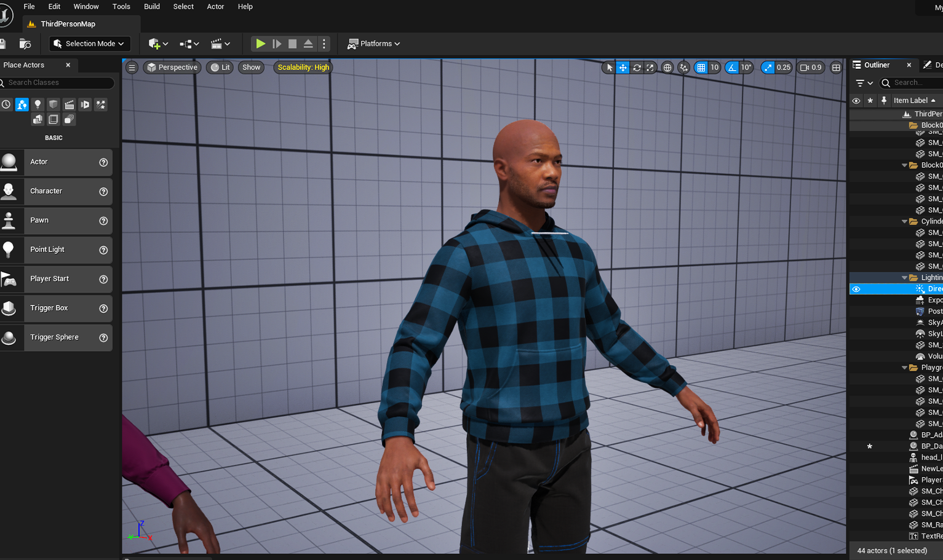Show Recently Placed actors category
The image size is (943, 560).
pyautogui.click(x=6, y=105)
